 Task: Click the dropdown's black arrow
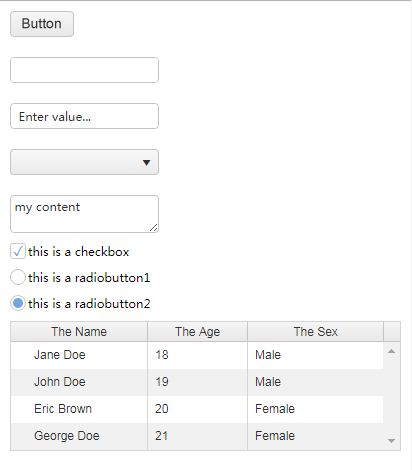[146, 163]
